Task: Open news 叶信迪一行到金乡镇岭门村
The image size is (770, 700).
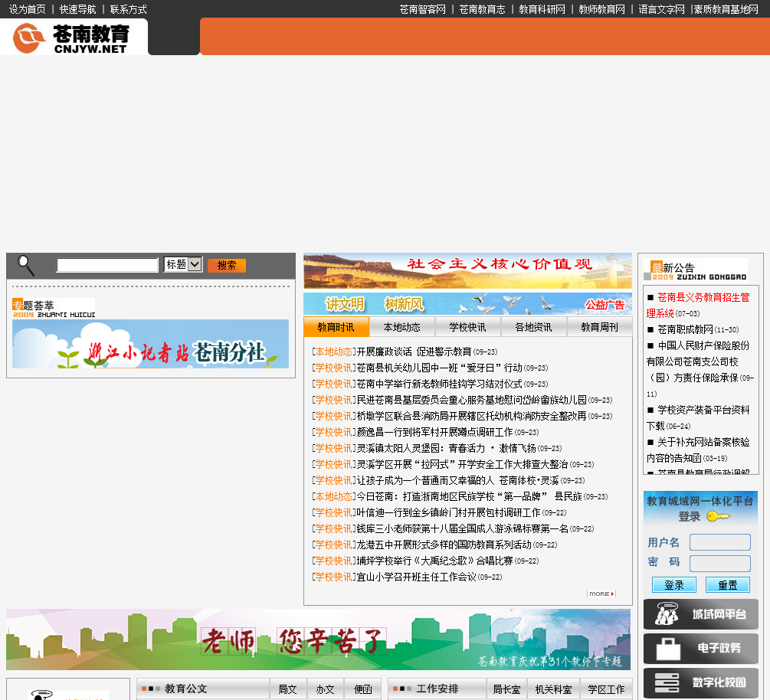Action: click(x=448, y=512)
